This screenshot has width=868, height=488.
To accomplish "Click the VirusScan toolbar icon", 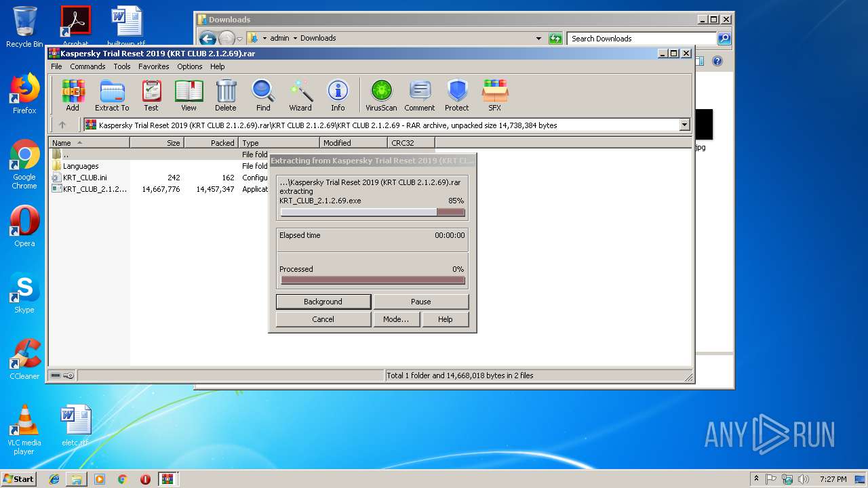I will point(381,95).
